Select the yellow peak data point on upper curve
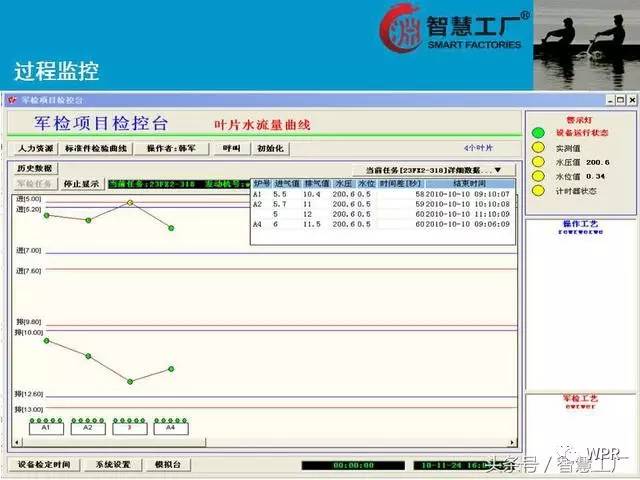The width and height of the screenshot is (640, 480). (x=130, y=203)
